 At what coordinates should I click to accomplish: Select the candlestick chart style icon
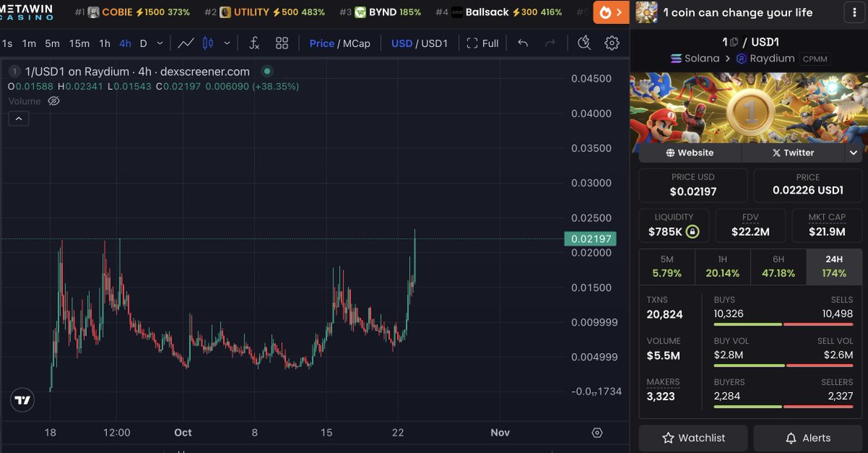[208, 43]
